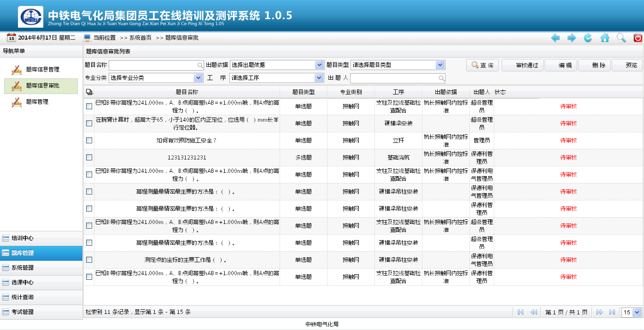Open the highlighted 题库管理 accordion section
The image size is (644, 330).
point(41,253)
